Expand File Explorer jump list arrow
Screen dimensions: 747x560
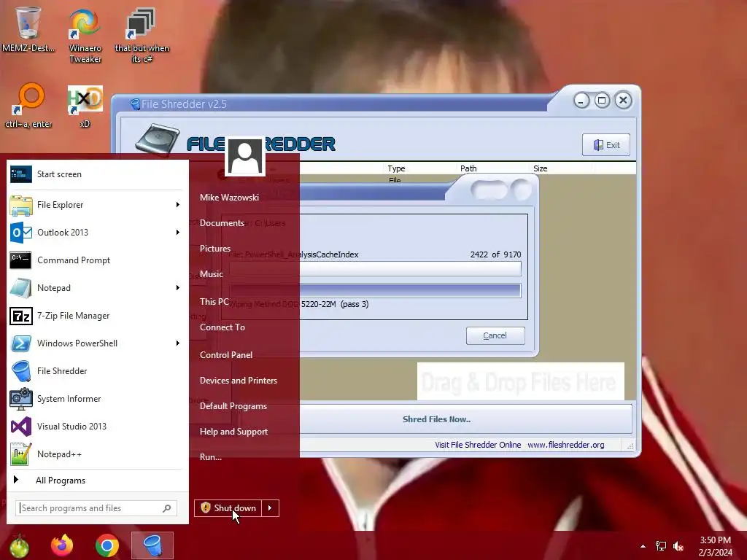coord(178,205)
